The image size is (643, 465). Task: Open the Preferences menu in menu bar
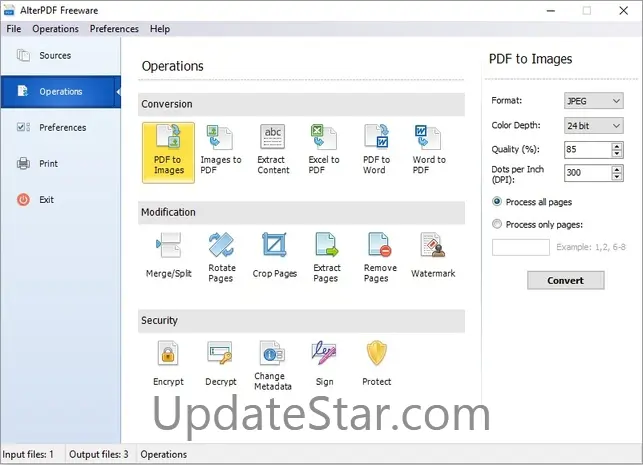tap(114, 29)
